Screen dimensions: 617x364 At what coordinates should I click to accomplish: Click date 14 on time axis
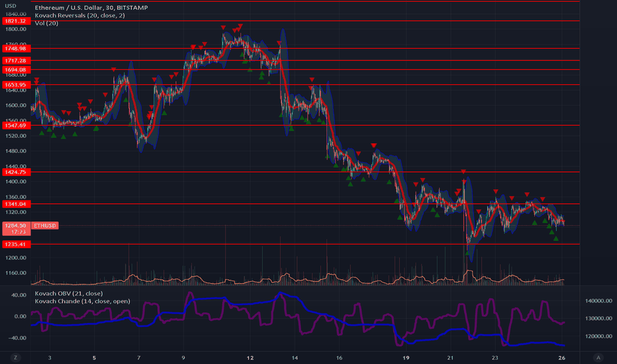295,357
